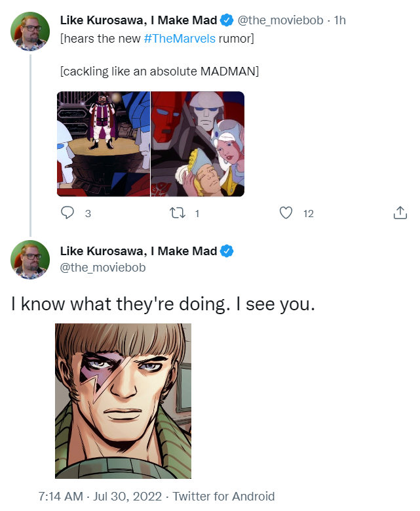Click verified badge on second tweet
Viewport: 420px width, 511px height.
pos(227,251)
